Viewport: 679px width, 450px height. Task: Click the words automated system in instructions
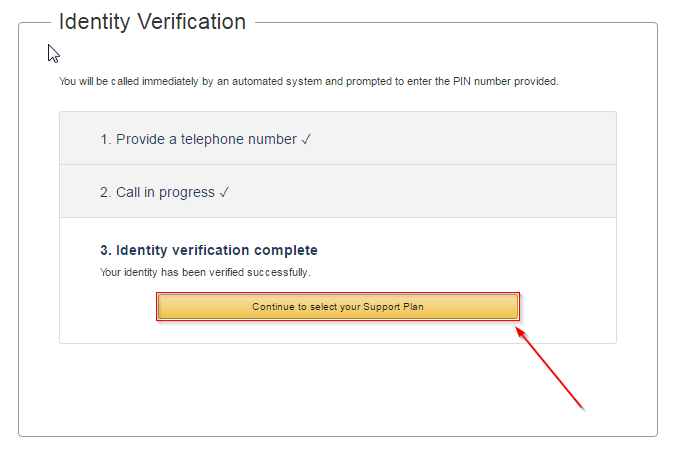coord(277,81)
